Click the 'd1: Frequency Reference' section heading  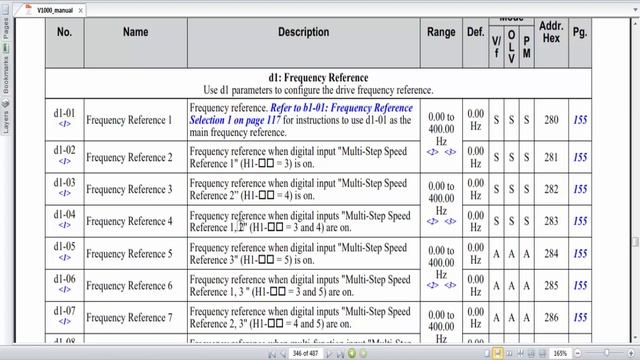click(x=318, y=78)
